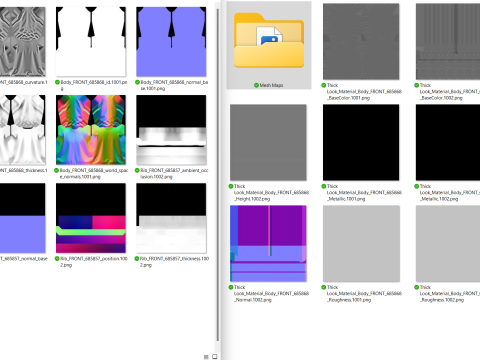Click sync status icon of Thick Metallic.1001.png
The height and width of the screenshot is (360, 480).
(x=324, y=186)
